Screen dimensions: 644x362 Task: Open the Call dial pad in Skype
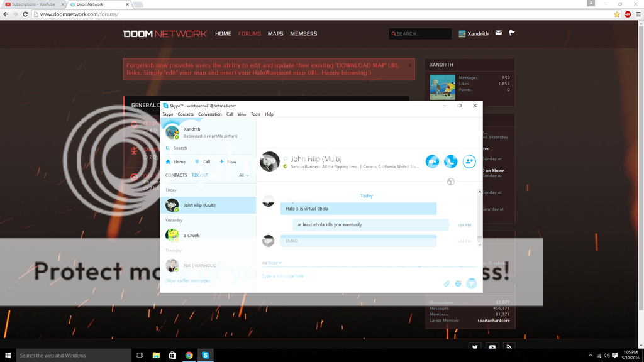pos(203,162)
